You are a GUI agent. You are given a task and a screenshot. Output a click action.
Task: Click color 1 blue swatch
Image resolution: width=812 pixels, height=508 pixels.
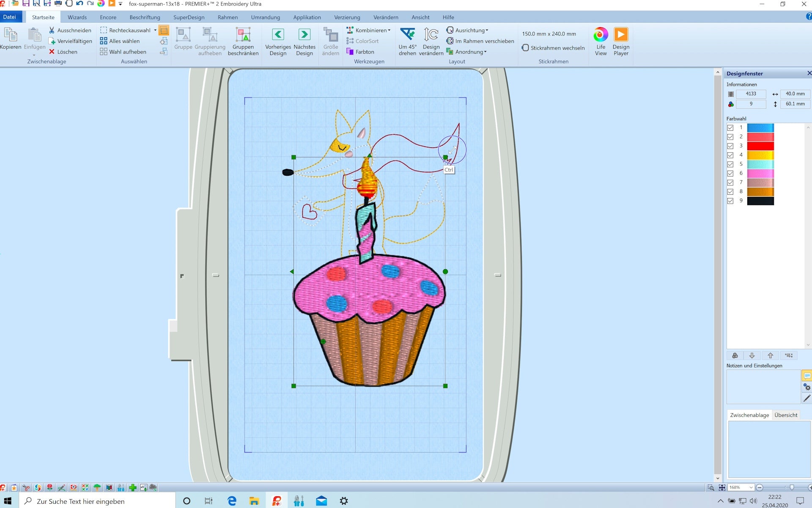pyautogui.click(x=760, y=128)
